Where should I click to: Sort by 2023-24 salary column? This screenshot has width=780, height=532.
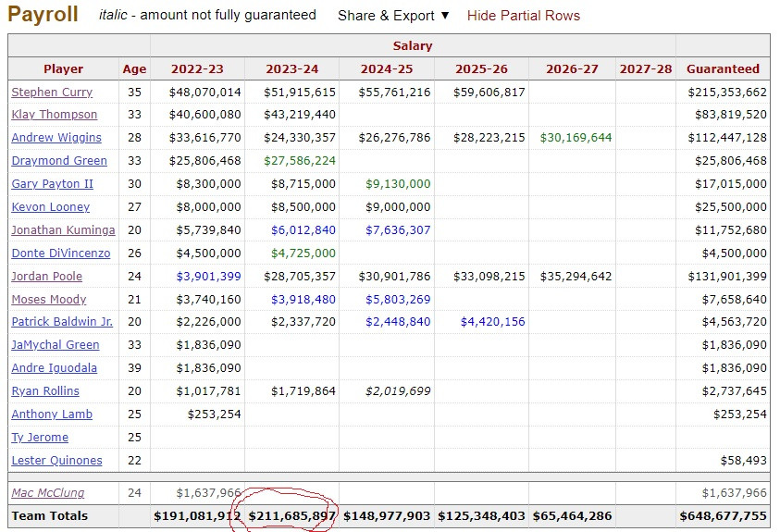coord(291,68)
